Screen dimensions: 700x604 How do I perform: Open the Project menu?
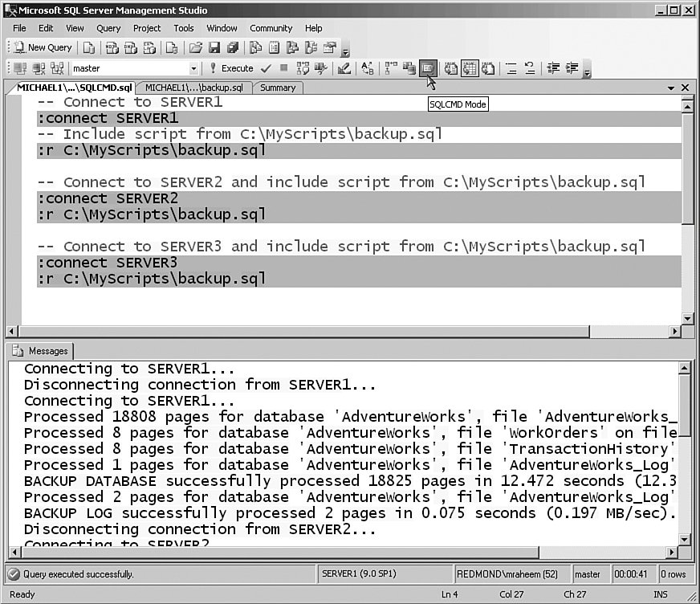147,28
